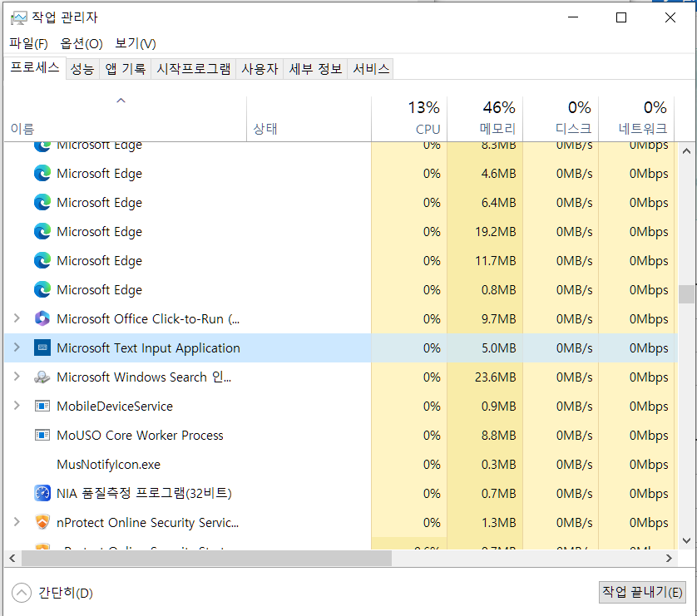
Task: Click the horizontal scrollbar thumb
Action: click(x=207, y=559)
